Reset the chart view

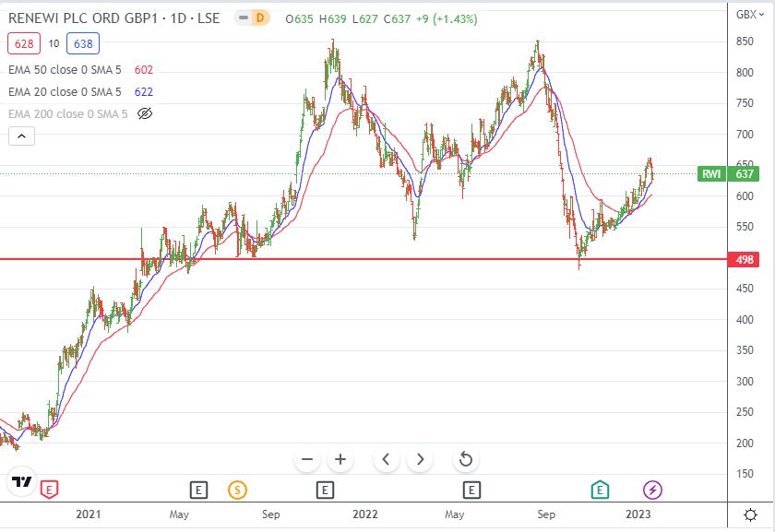click(466, 459)
